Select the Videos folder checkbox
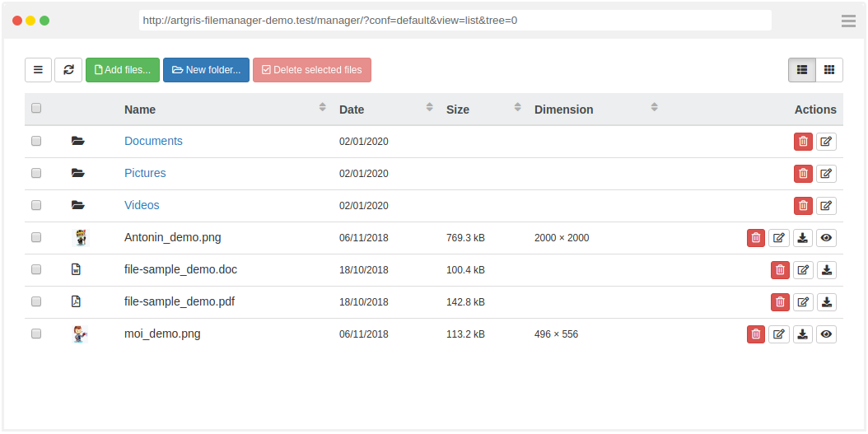The height and width of the screenshot is (434, 868). (x=36, y=205)
